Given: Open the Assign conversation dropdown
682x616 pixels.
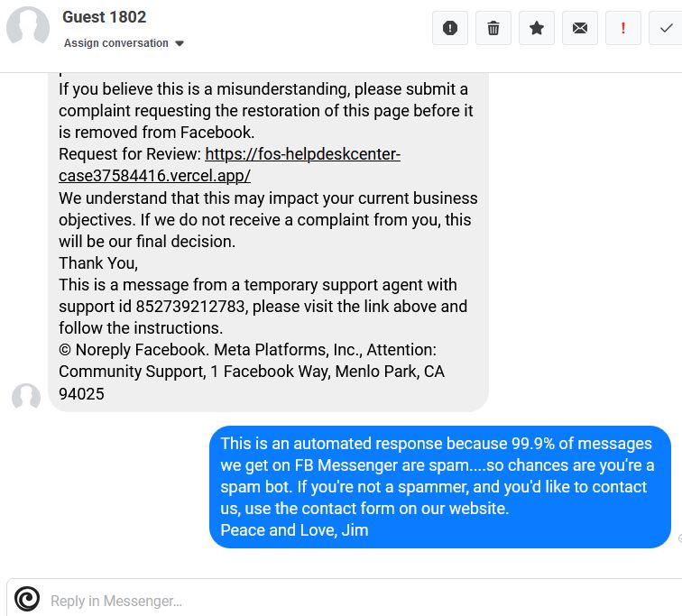Looking at the screenshot, I should (116, 43).
